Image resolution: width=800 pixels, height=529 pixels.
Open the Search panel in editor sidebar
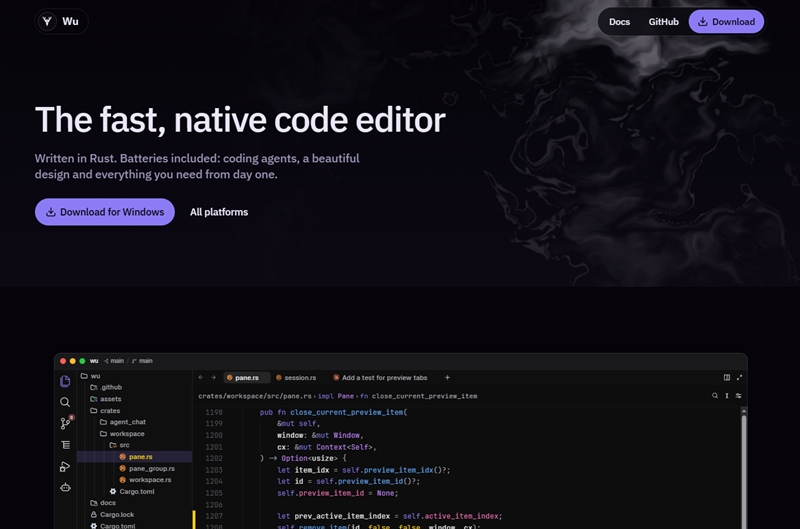(65, 402)
